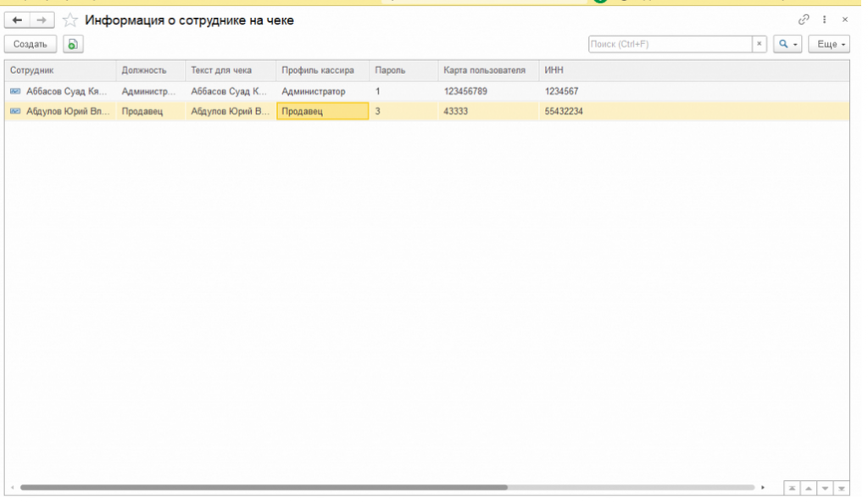Select highlighted Продавец cashier profile cell
868x504 pixels.
pos(323,111)
